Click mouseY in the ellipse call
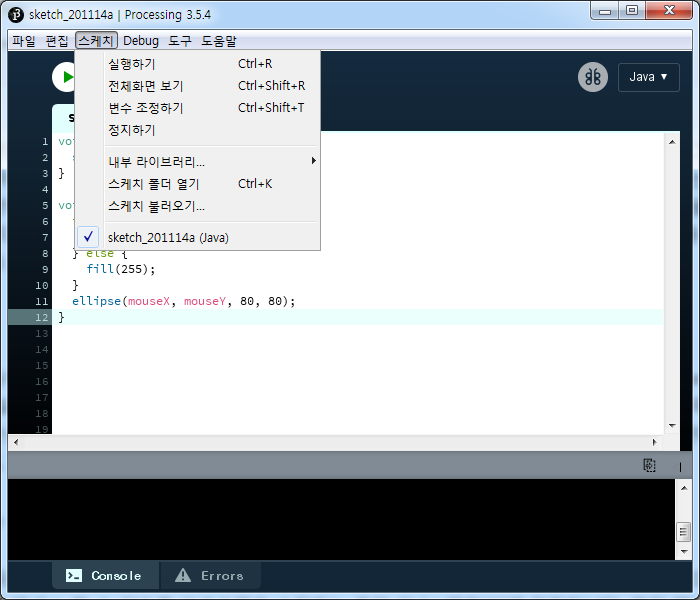The height and width of the screenshot is (600, 700). pos(205,301)
